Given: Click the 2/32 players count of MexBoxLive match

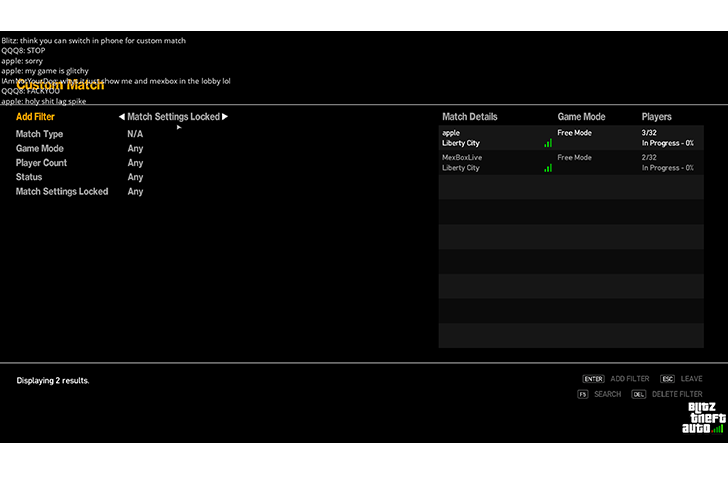Looking at the screenshot, I should [649, 157].
